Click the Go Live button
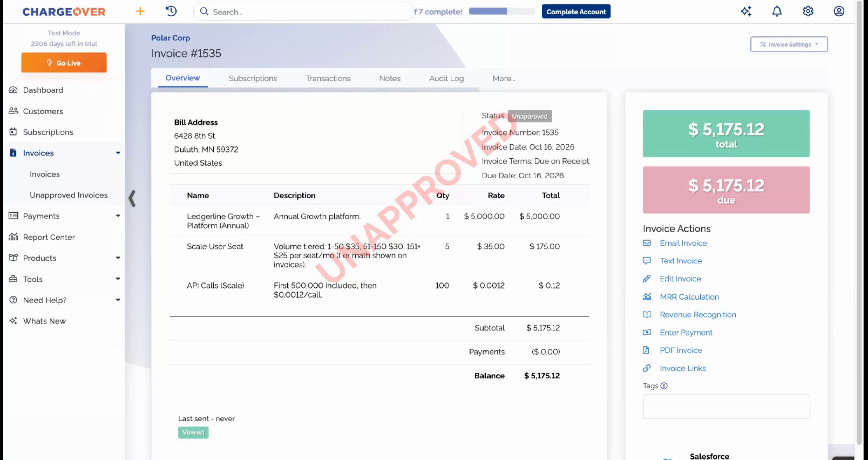This screenshot has height=460, width=868. click(x=64, y=63)
